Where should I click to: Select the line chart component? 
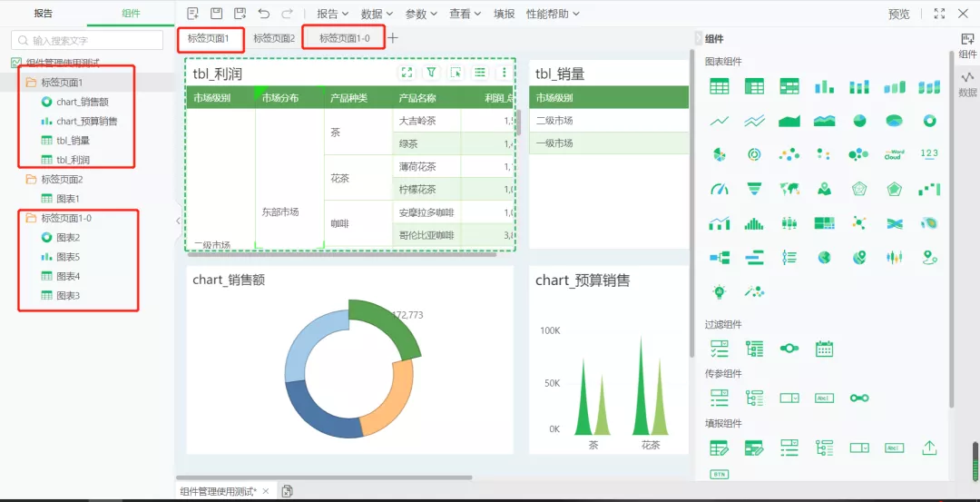pyautogui.click(x=720, y=121)
